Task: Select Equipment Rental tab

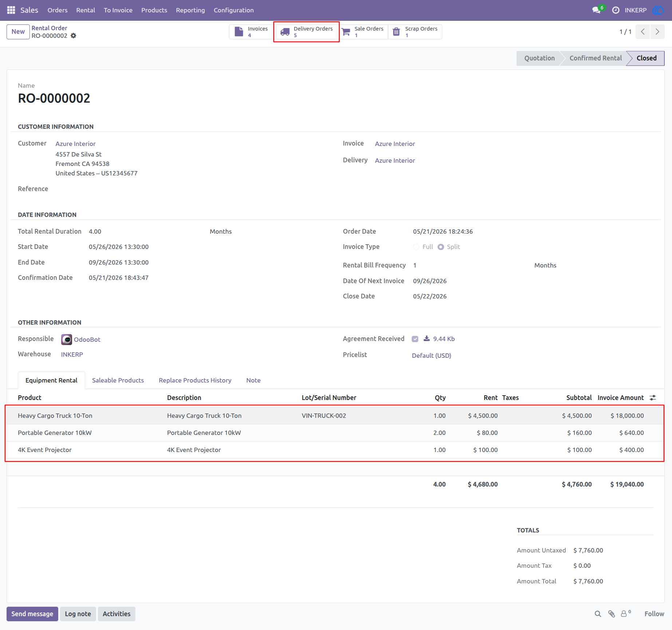Action: click(x=51, y=380)
